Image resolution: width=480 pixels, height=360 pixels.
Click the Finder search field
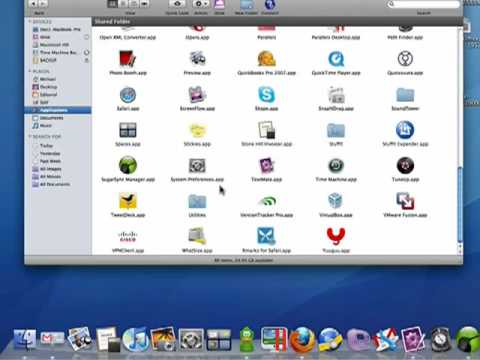pyautogui.click(x=424, y=4)
